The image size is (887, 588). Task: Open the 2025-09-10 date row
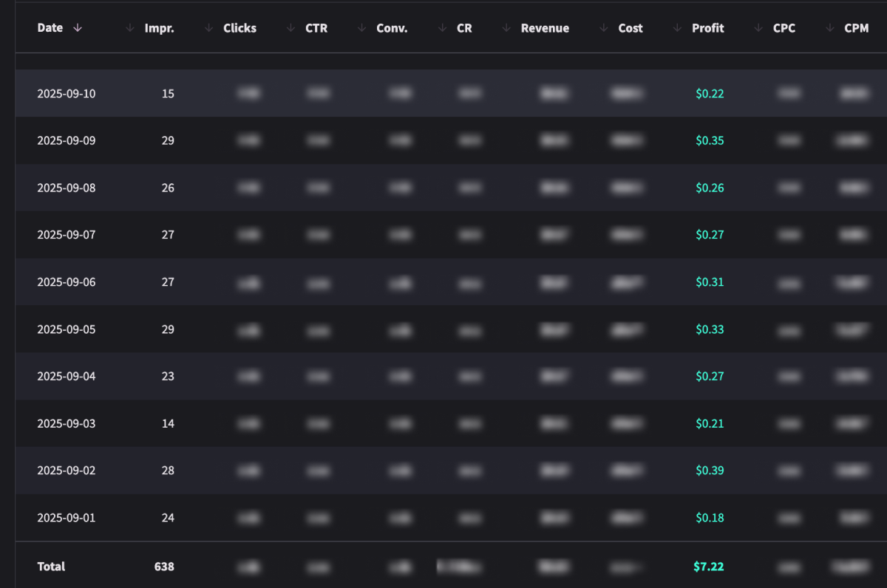click(x=67, y=94)
